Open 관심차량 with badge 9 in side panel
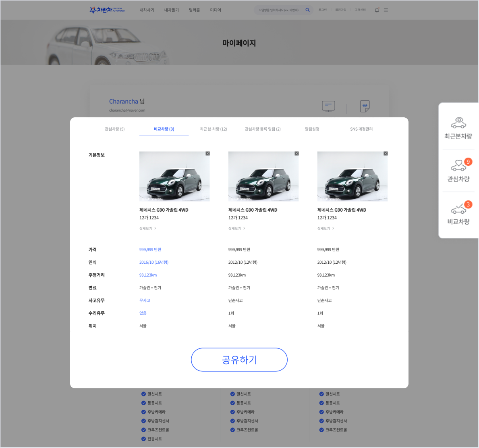Viewport: 479px width, 448px height. [458, 171]
